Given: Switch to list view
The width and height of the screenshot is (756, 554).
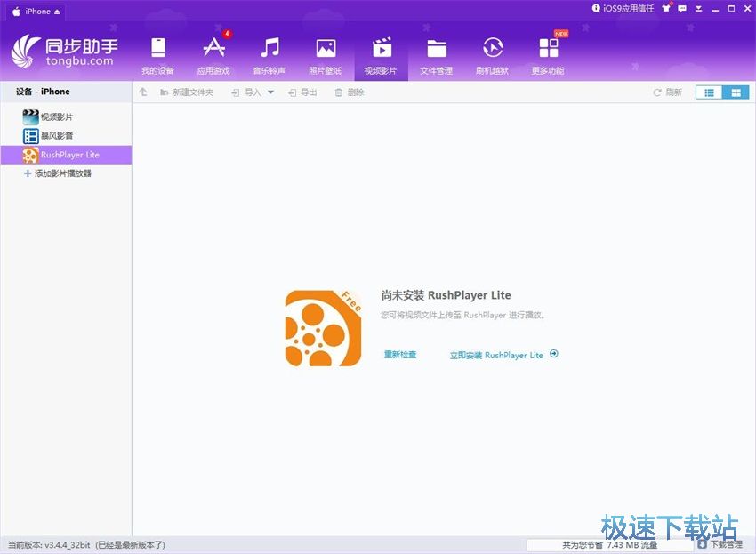Looking at the screenshot, I should click(x=709, y=92).
